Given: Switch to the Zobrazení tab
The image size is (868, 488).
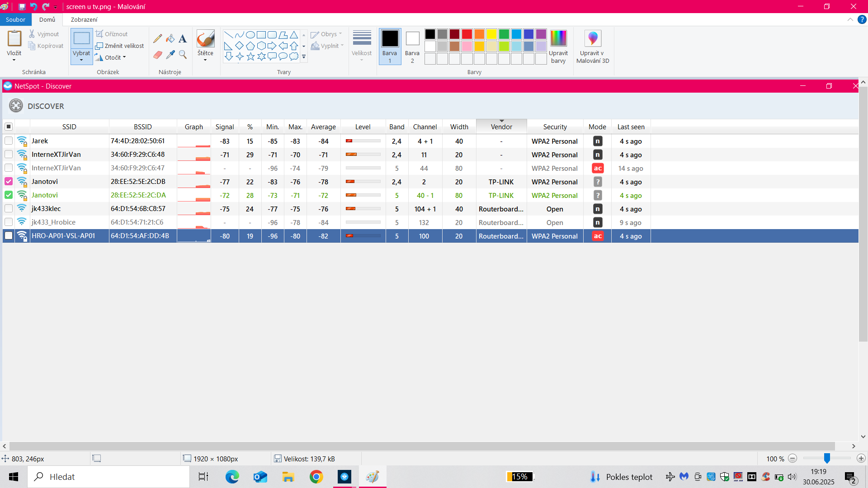Looking at the screenshot, I should coord(84,19).
